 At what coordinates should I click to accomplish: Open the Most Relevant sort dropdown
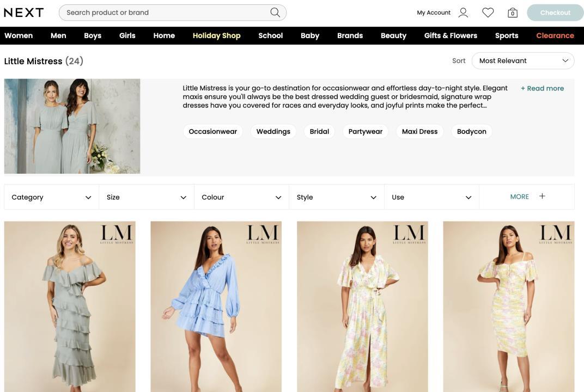pos(523,60)
